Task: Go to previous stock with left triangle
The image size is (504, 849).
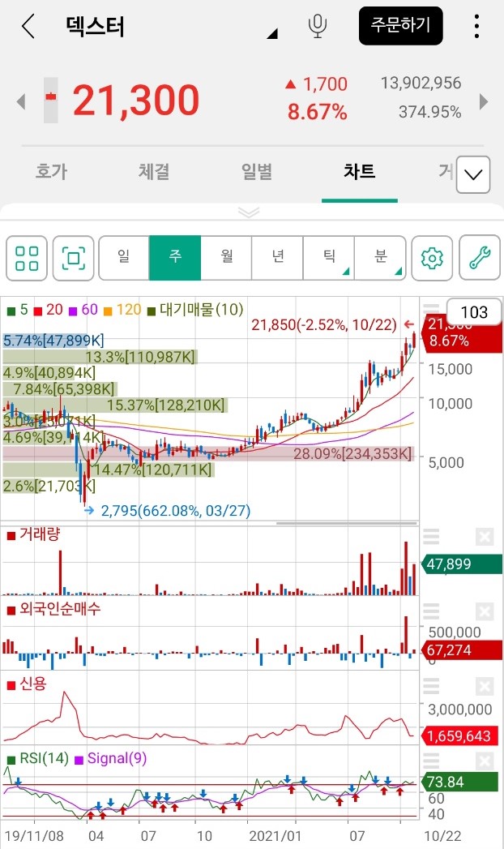Action: (x=21, y=101)
